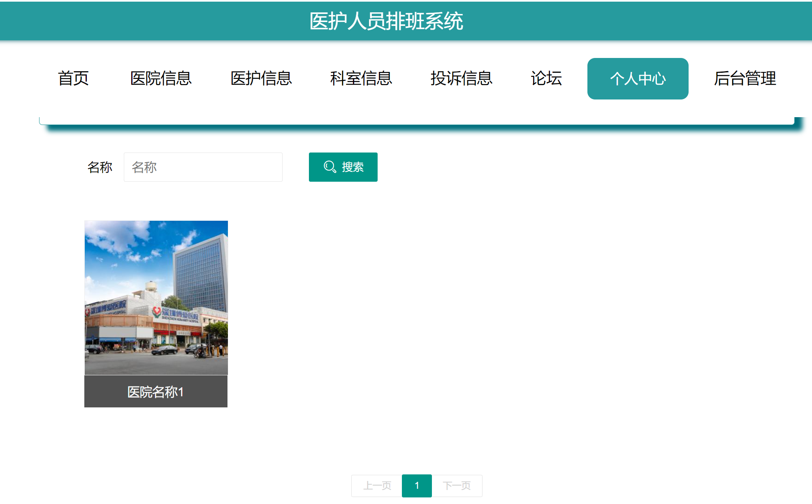
Task: Open the 论坛 navigation item
Action: tap(547, 79)
